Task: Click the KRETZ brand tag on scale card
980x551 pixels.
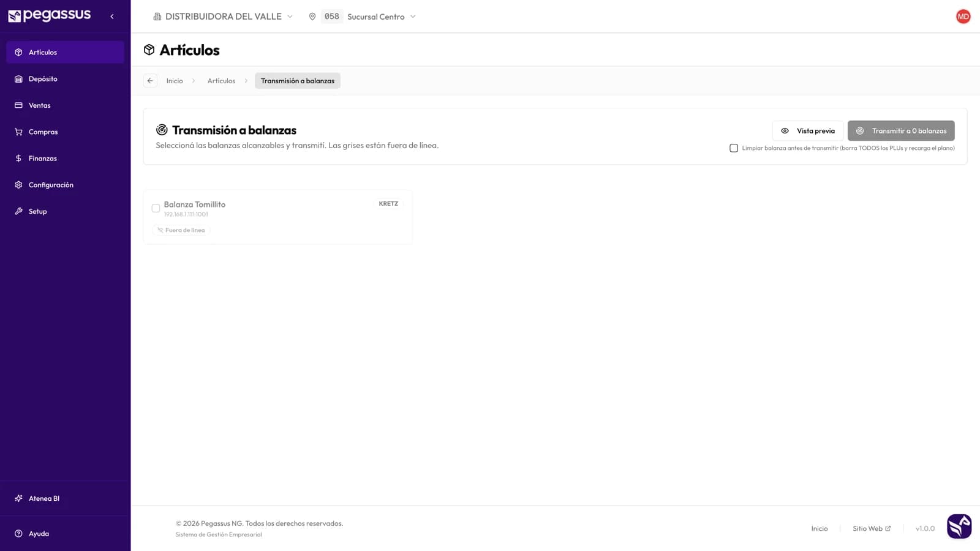Action: coord(388,203)
